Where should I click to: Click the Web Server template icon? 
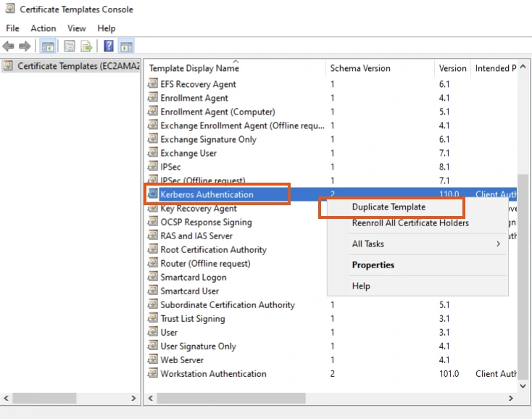tap(152, 360)
